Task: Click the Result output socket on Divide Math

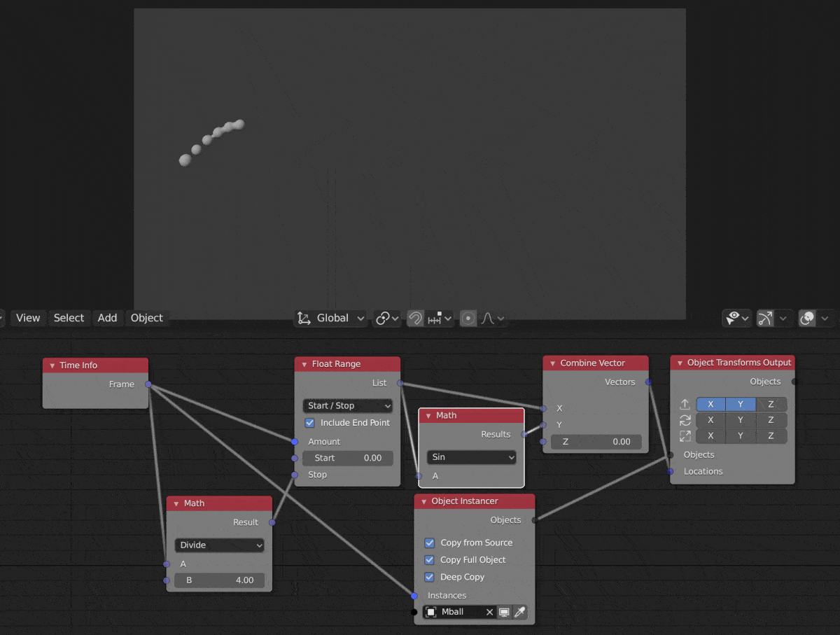Action: point(272,522)
